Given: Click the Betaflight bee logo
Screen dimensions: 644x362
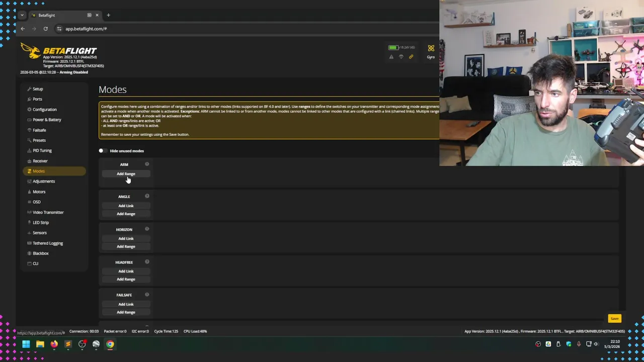Looking at the screenshot, I should 30,50.
